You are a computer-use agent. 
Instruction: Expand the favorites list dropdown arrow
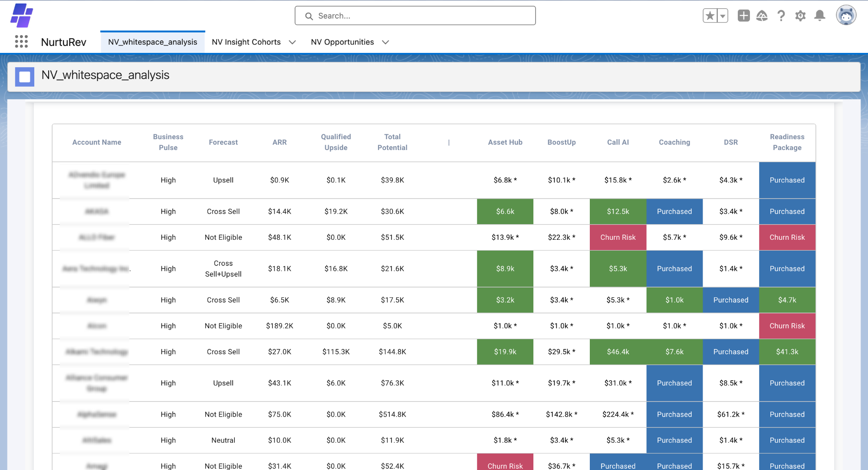click(723, 16)
